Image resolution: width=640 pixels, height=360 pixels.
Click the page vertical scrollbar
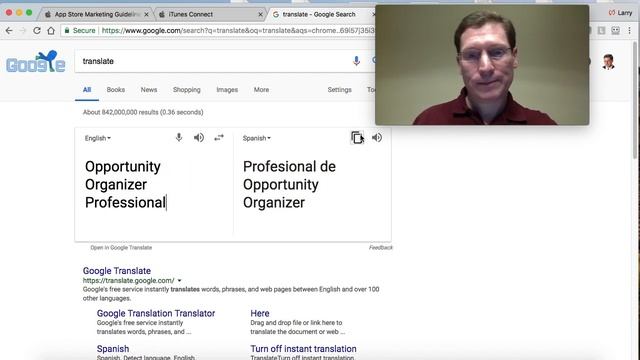click(x=636, y=100)
